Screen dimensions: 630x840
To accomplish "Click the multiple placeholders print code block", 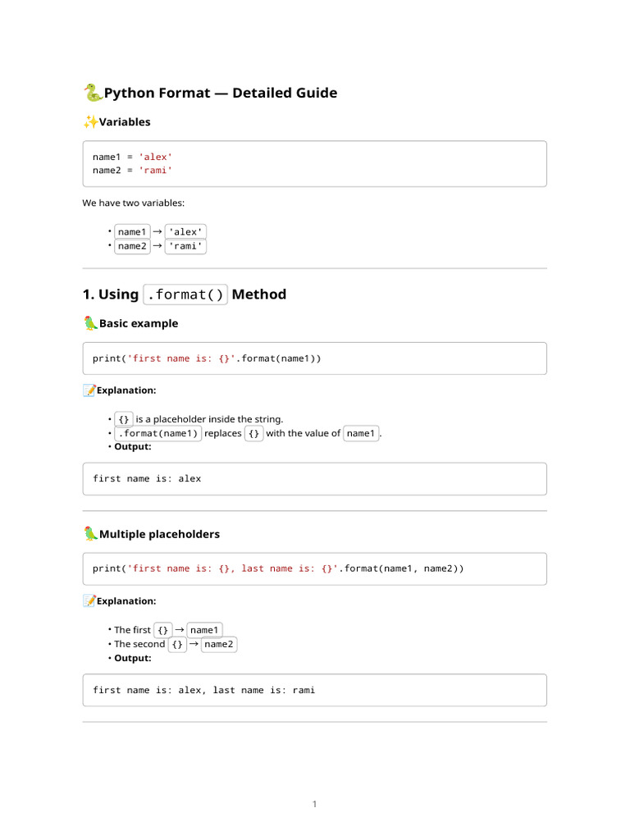I will tap(314, 569).
